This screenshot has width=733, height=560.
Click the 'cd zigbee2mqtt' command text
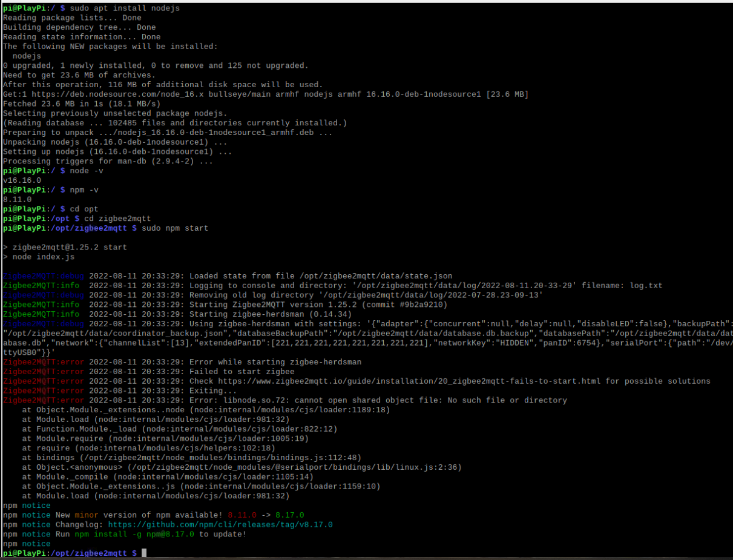tap(117, 219)
